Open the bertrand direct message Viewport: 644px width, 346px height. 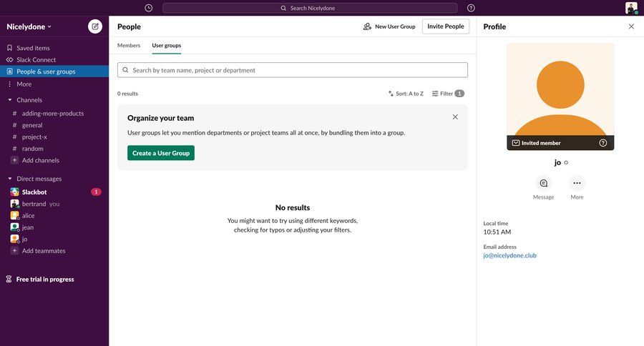54,204
